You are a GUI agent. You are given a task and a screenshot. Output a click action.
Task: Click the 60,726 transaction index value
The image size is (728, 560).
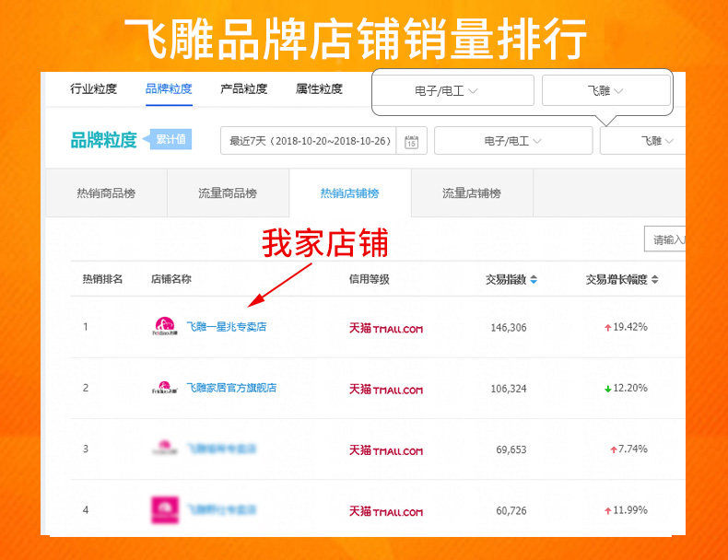[x=511, y=511]
